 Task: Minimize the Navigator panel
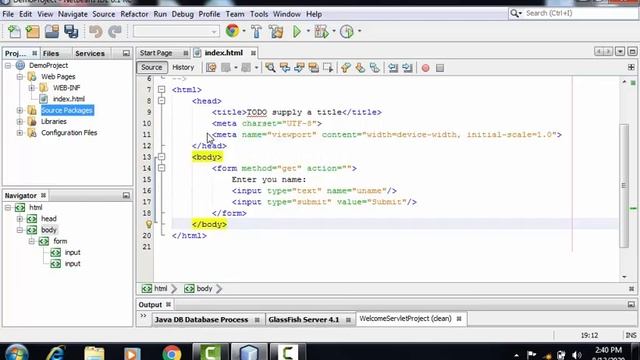click(126, 196)
